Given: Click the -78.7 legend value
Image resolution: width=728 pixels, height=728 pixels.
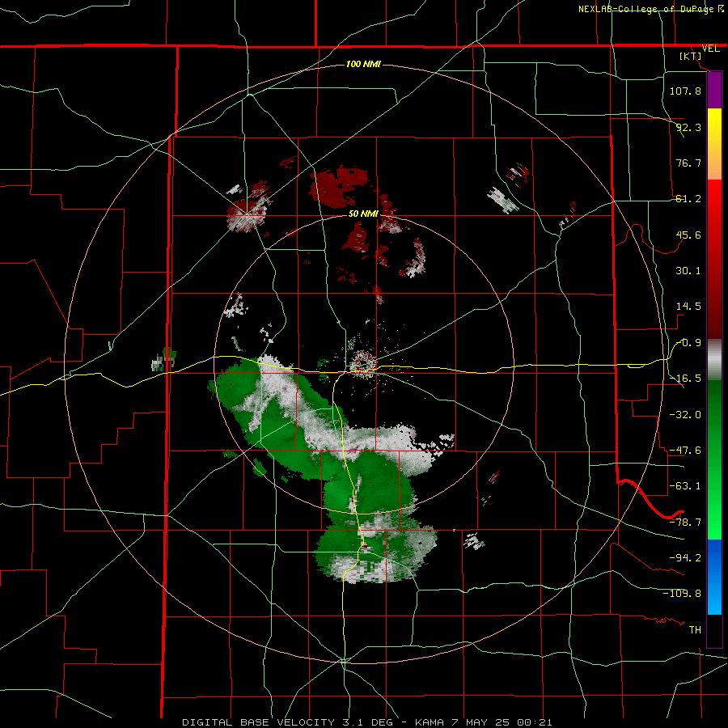Looking at the screenshot, I should (x=685, y=522).
